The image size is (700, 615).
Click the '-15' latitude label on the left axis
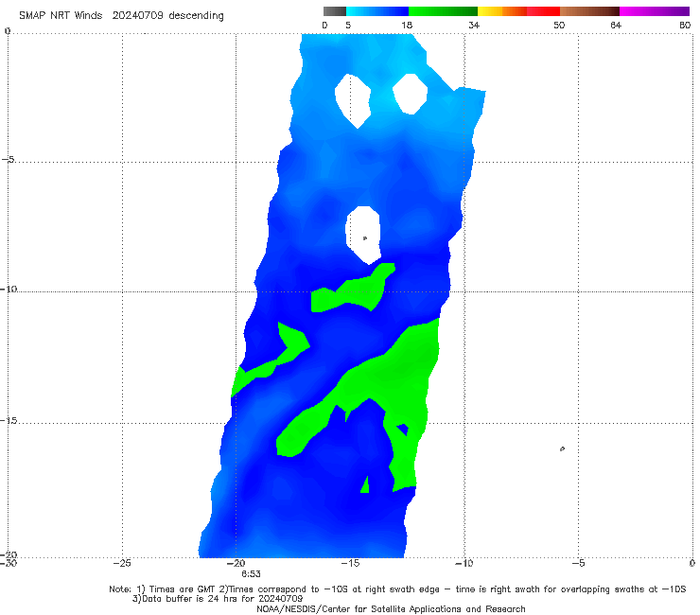point(8,421)
